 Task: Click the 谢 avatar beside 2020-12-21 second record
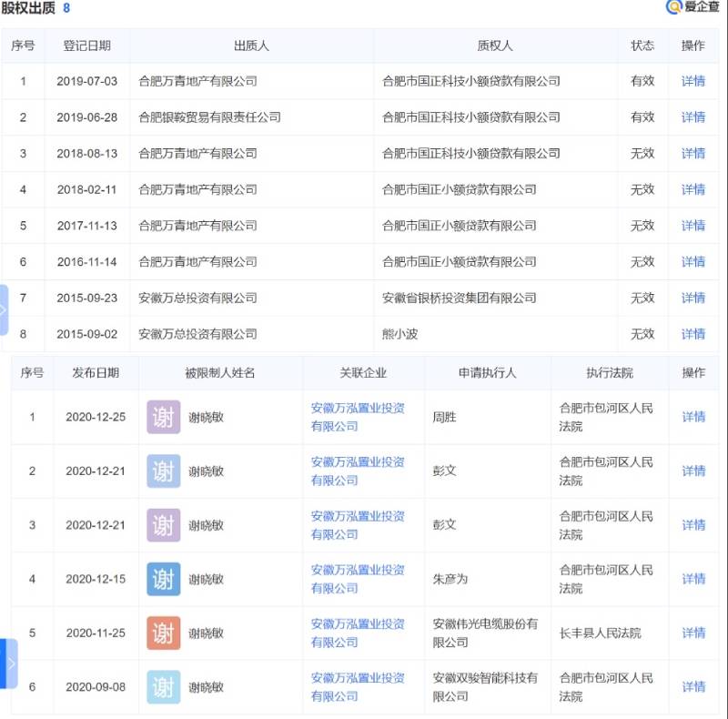(163, 471)
